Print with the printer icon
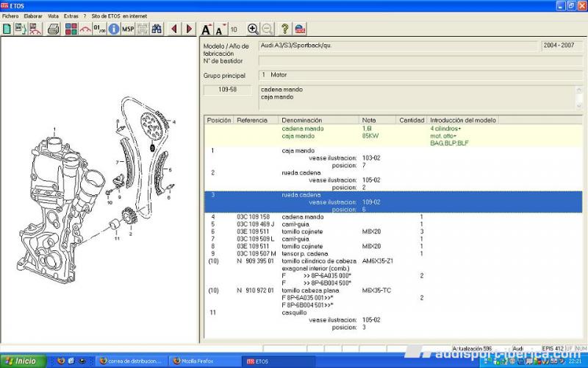Viewport: 588px width, 368px height. (x=54, y=29)
